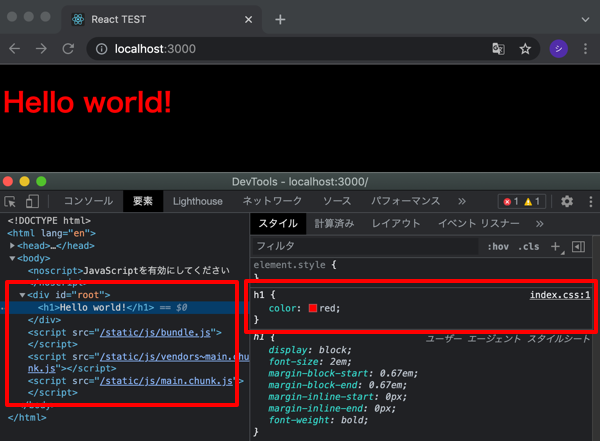Click the margin-block-end: 0.67em declaration

click(338, 385)
